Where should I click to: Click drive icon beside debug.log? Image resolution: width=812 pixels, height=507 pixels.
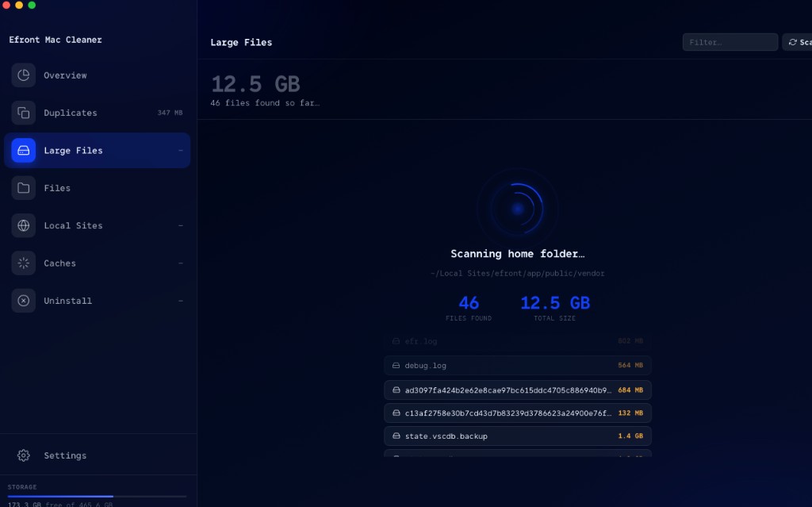point(396,366)
